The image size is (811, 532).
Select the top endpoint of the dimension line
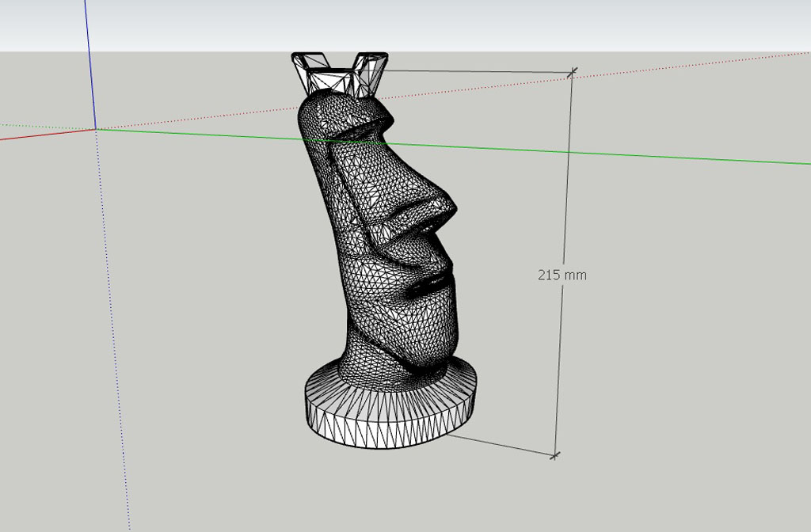click(573, 72)
